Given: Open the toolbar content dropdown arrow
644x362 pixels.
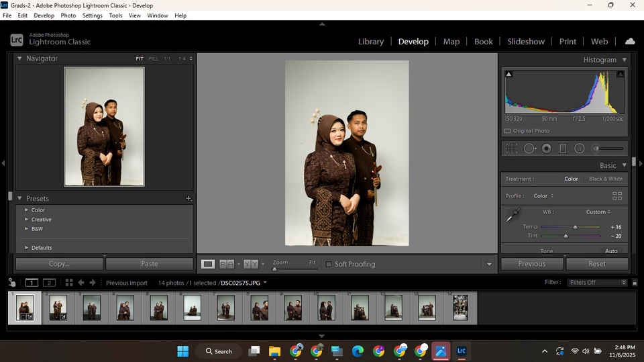Looking at the screenshot, I should coord(489,264).
